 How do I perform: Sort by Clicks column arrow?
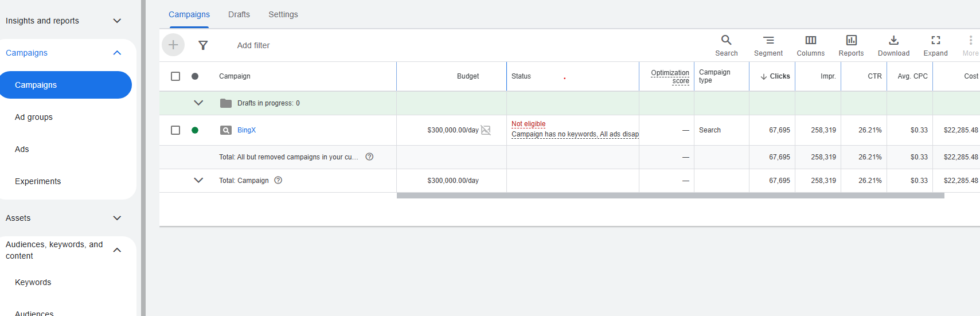point(764,76)
